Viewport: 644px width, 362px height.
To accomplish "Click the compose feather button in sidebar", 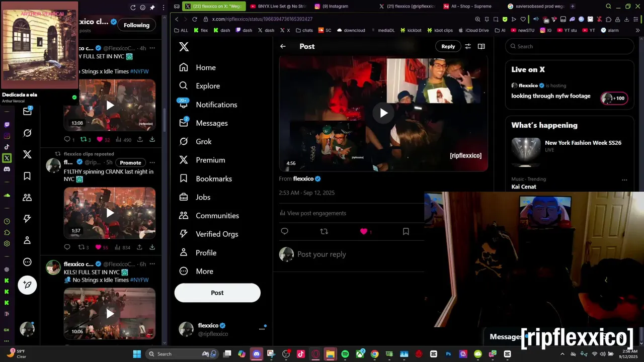I will pos(27,285).
